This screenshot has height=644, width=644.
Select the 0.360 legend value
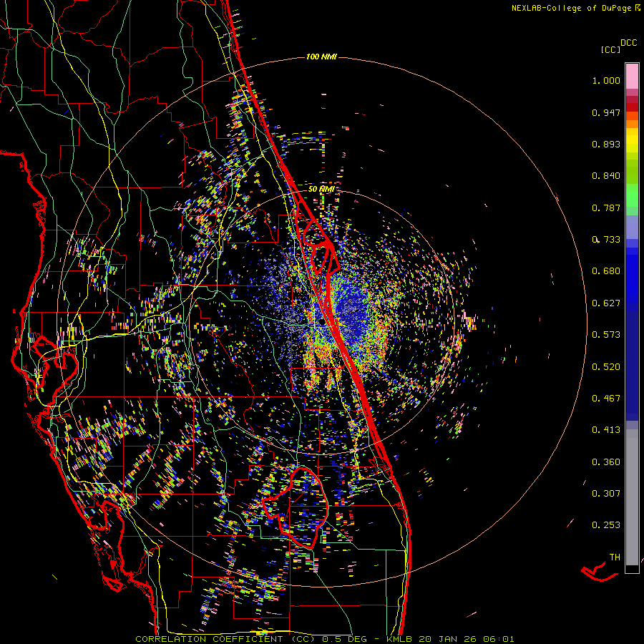pos(606,462)
